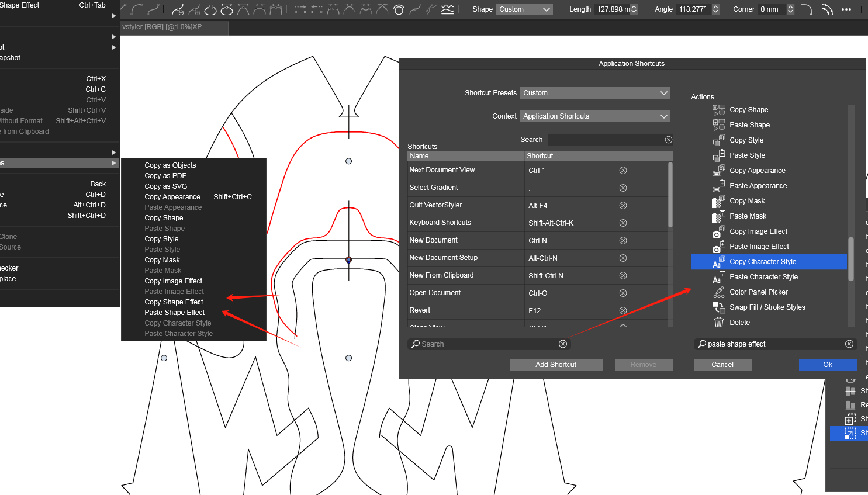Open the Shape dropdown in the toolbar
Image resolution: width=868 pixels, height=495 pixels.
tap(524, 9)
